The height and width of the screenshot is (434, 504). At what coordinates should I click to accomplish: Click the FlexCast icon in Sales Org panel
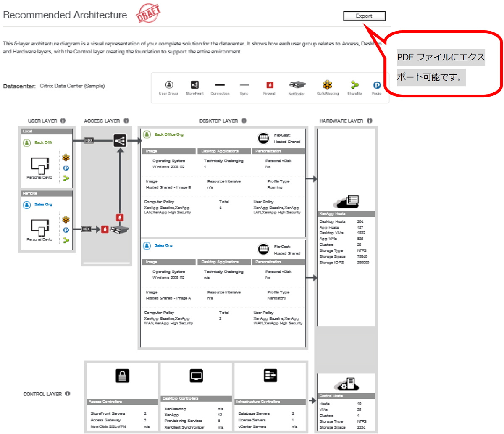[x=263, y=249]
